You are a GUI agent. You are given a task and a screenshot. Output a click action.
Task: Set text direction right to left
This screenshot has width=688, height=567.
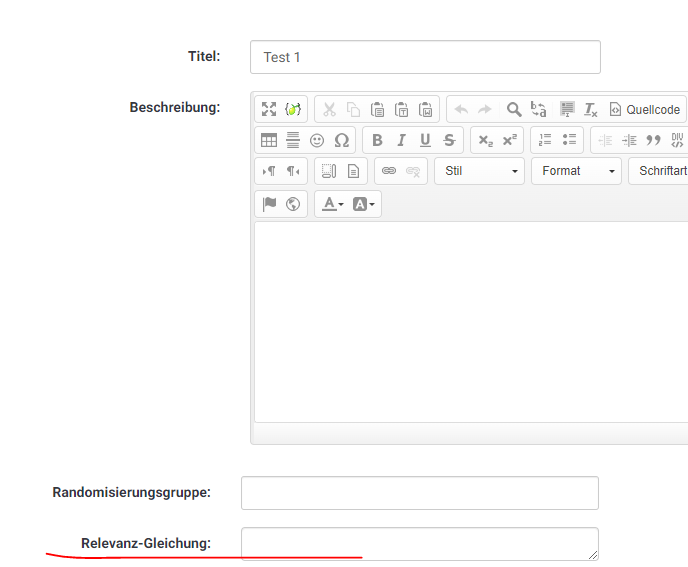(x=293, y=171)
